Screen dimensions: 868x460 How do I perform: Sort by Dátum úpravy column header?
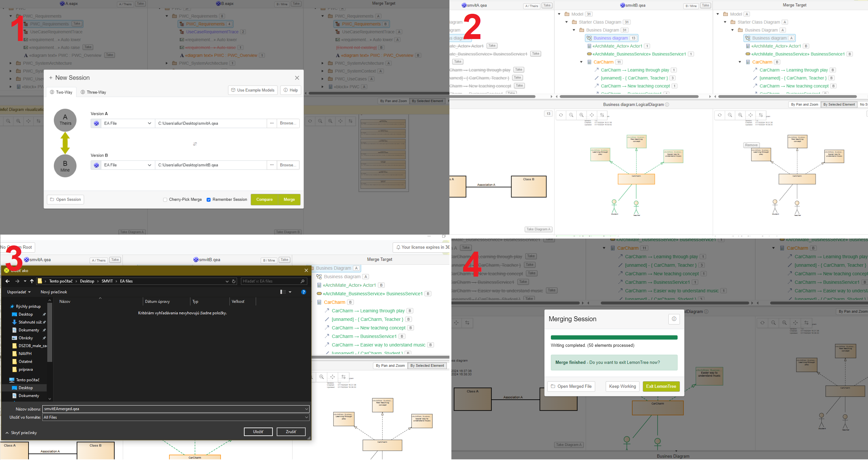click(157, 302)
